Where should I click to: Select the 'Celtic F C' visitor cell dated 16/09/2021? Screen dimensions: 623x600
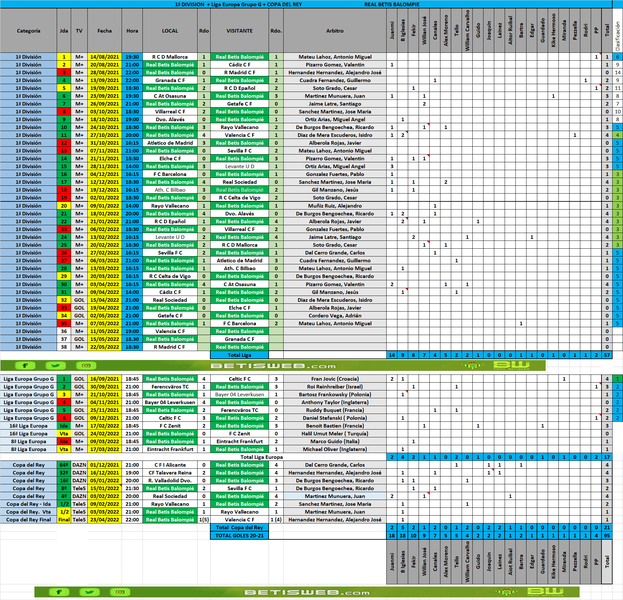click(240, 379)
